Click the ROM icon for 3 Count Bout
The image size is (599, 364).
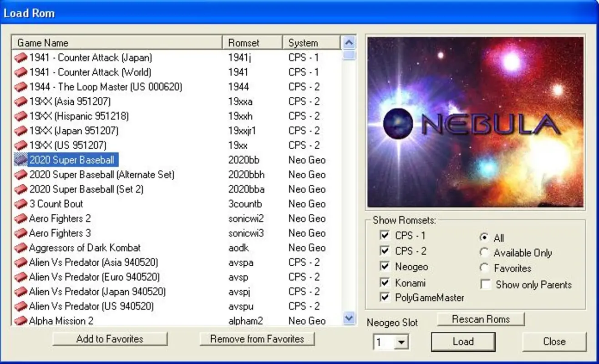pyautogui.click(x=20, y=203)
